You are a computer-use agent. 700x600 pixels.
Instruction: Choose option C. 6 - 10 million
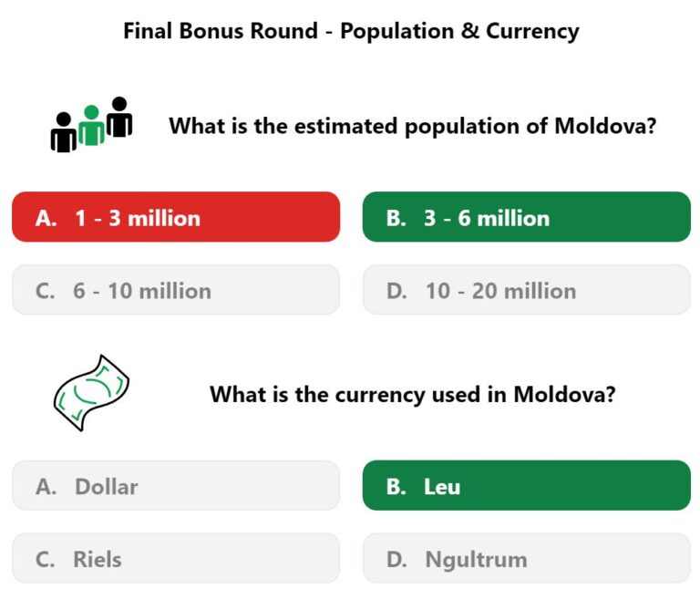point(176,290)
